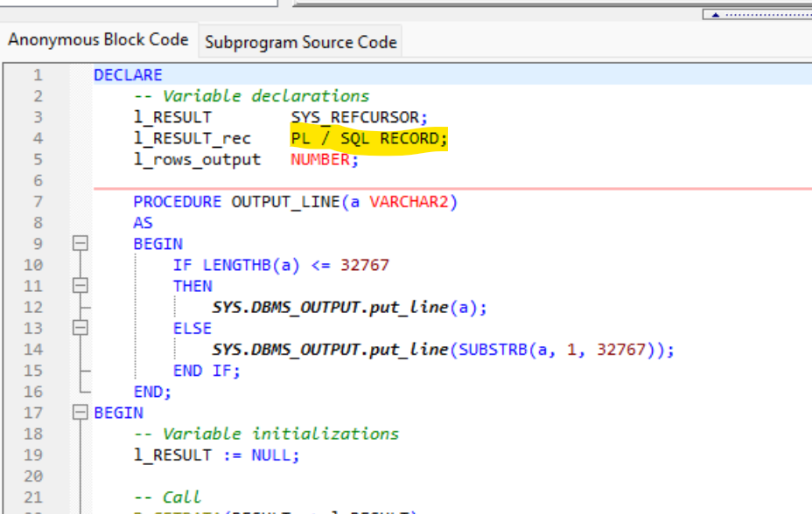This screenshot has height=514, width=812.
Task: Click END; on line 16
Action: (152, 392)
